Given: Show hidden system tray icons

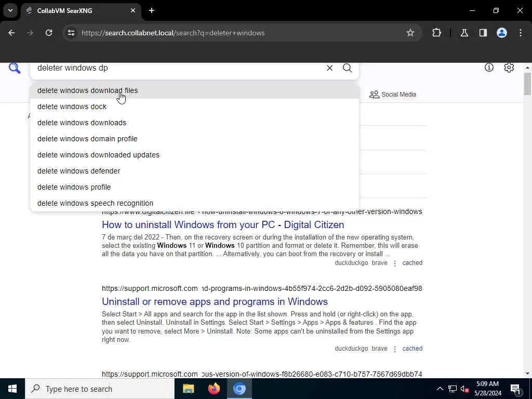Looking at the screenshot, I should tap(440, 389).
